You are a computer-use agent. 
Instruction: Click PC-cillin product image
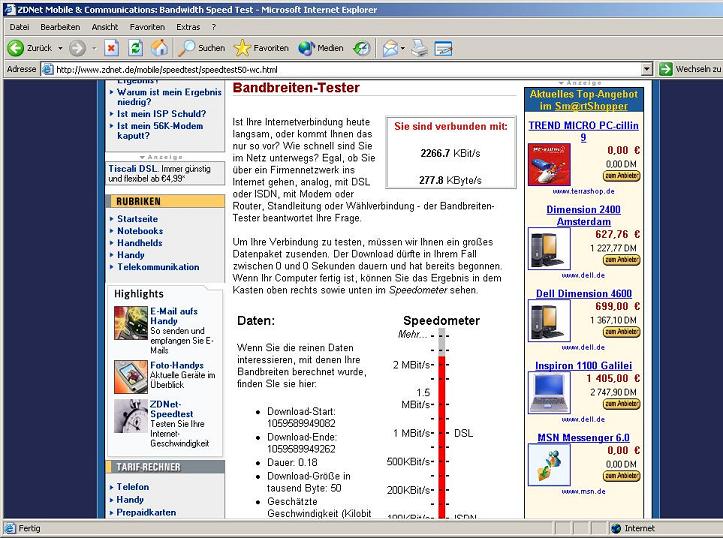coord(549,164)
